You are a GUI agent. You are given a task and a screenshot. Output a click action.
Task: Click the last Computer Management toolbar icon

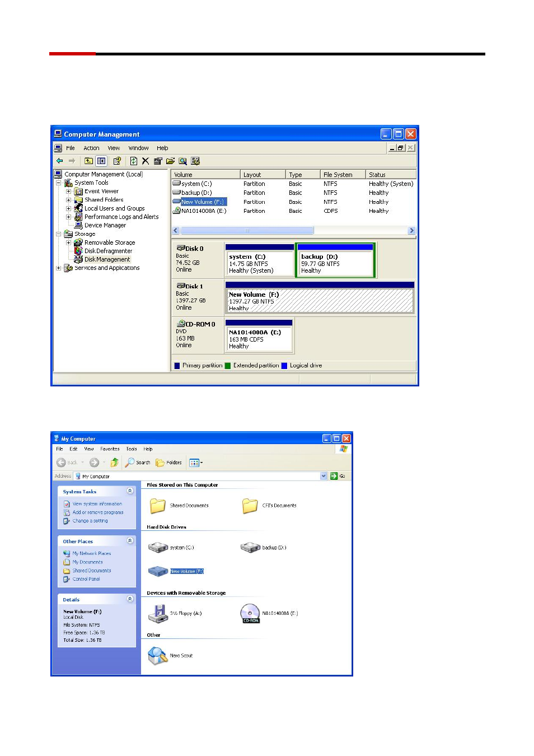tap(195, 161)
